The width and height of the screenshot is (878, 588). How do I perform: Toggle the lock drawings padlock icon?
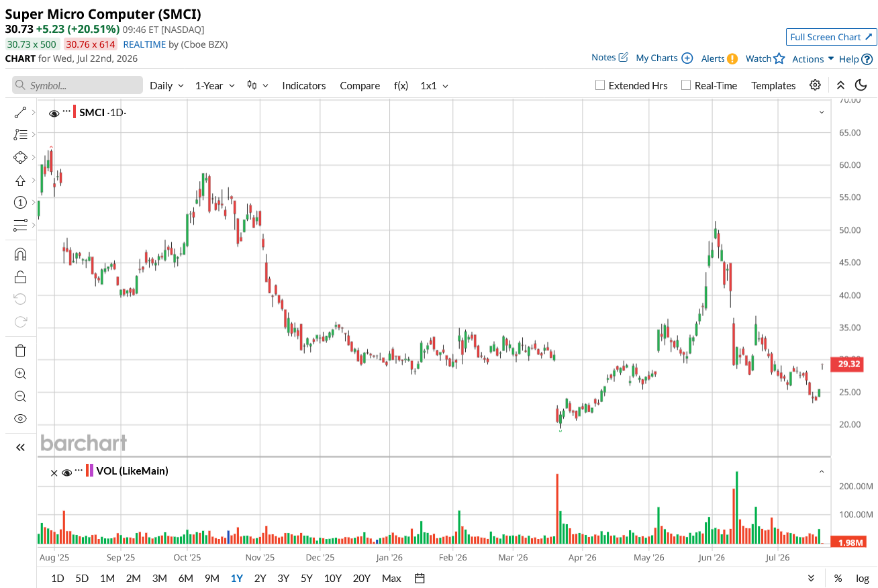coord(20,277)
